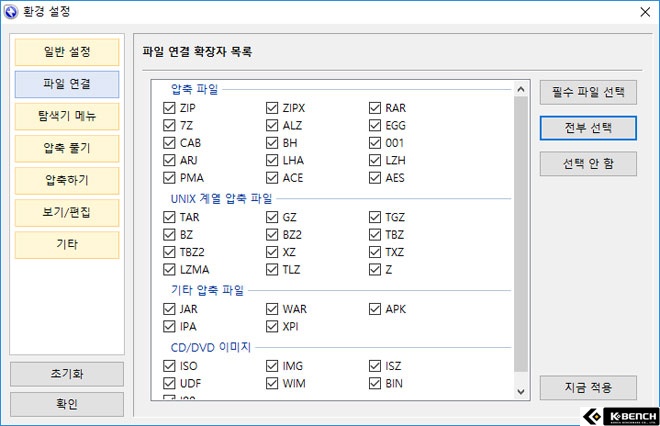Click the extension list scroll up arrow
This screenshot has width=660, height=426.
click(521, 89)
